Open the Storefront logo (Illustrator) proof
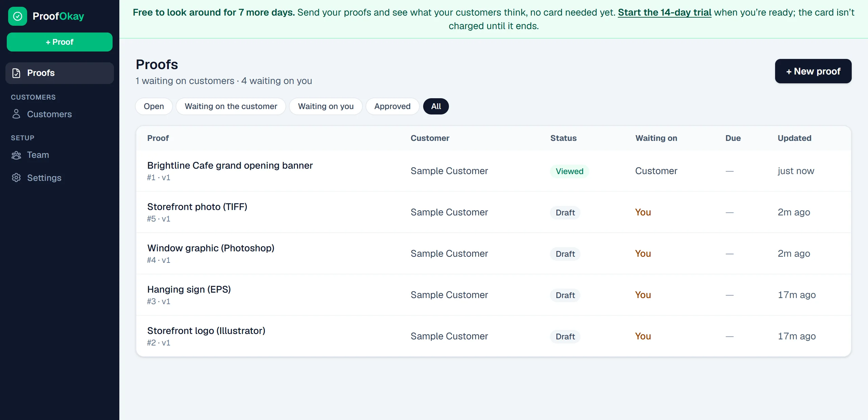The image size is (868, 420). point(206,331)
